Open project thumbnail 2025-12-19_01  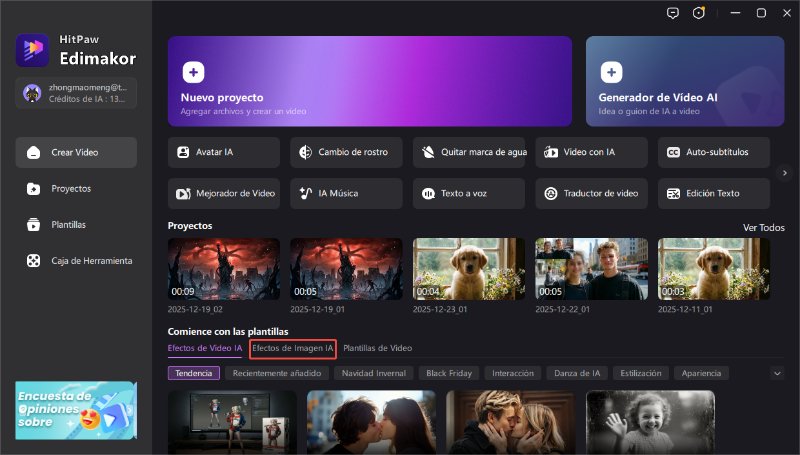[346, 269]
